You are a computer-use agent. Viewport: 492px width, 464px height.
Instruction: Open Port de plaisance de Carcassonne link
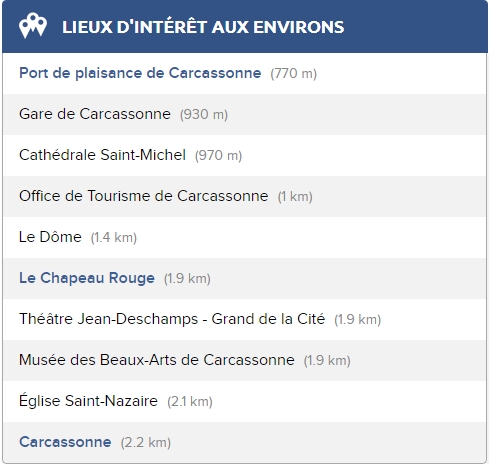pyautogui.click(x=140, y=73)
